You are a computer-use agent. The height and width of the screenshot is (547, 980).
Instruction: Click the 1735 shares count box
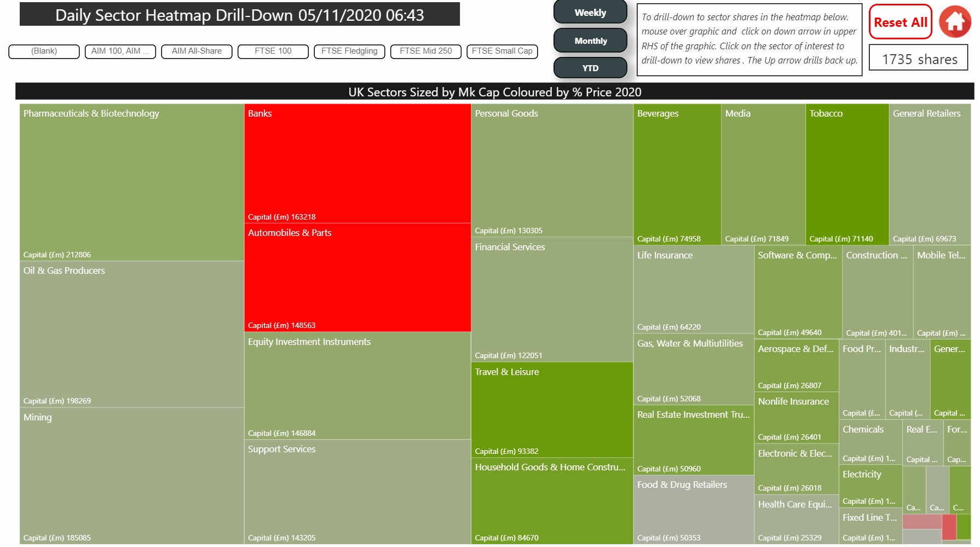[920, 58]
